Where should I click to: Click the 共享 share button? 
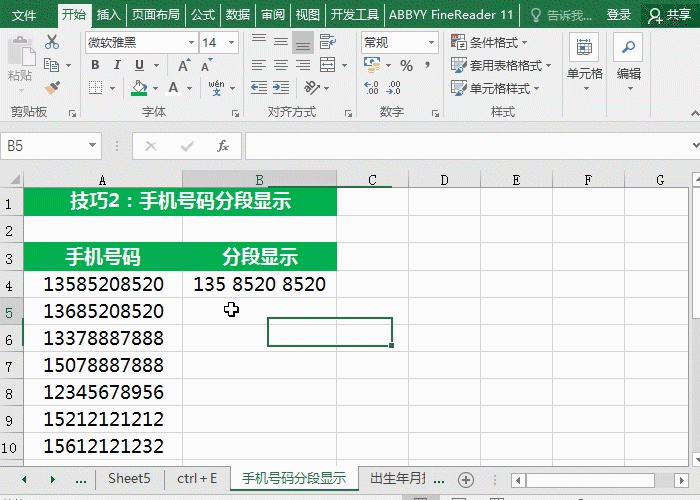[x=669, y=15]
